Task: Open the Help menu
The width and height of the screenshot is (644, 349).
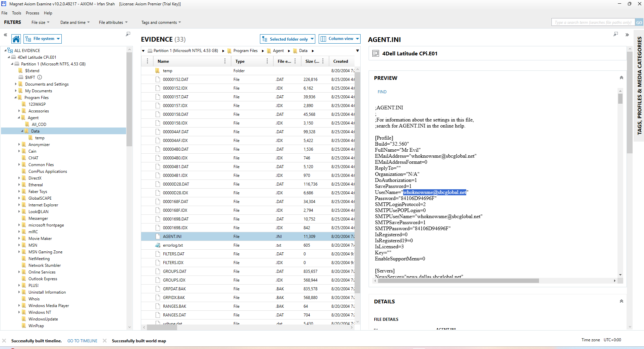Action: coord(48,13)
